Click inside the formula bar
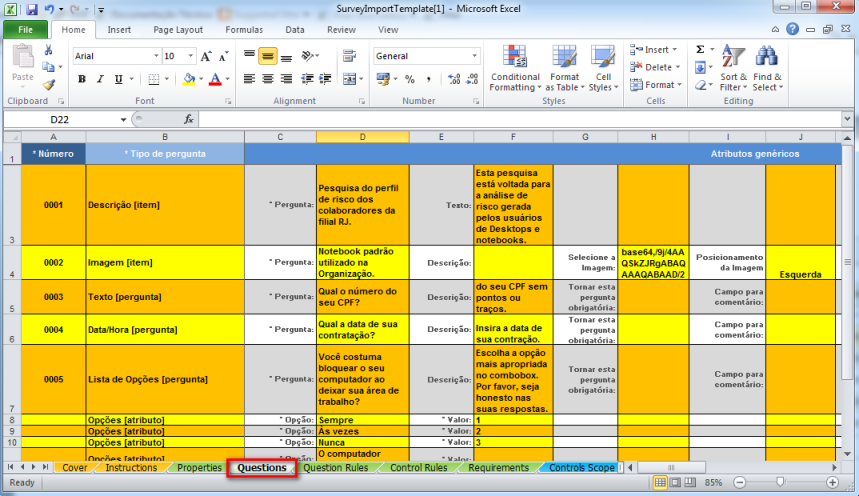The image size is (859, 496). 520,119
